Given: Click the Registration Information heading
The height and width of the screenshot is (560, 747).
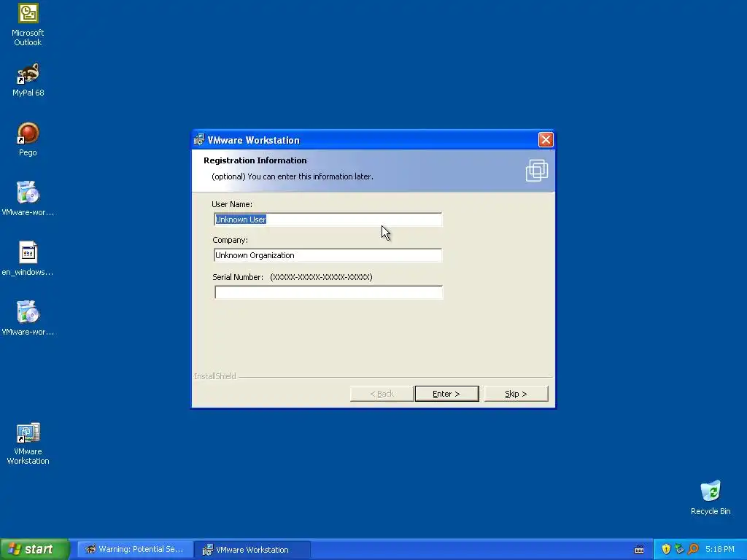Looking at the screenshot, I should point(255,160).
